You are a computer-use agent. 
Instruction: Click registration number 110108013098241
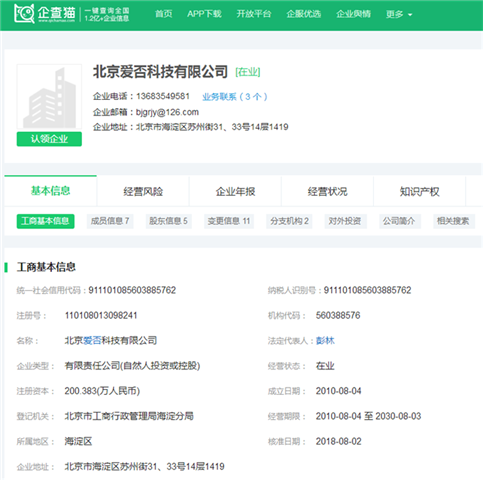tap(101, 315)
